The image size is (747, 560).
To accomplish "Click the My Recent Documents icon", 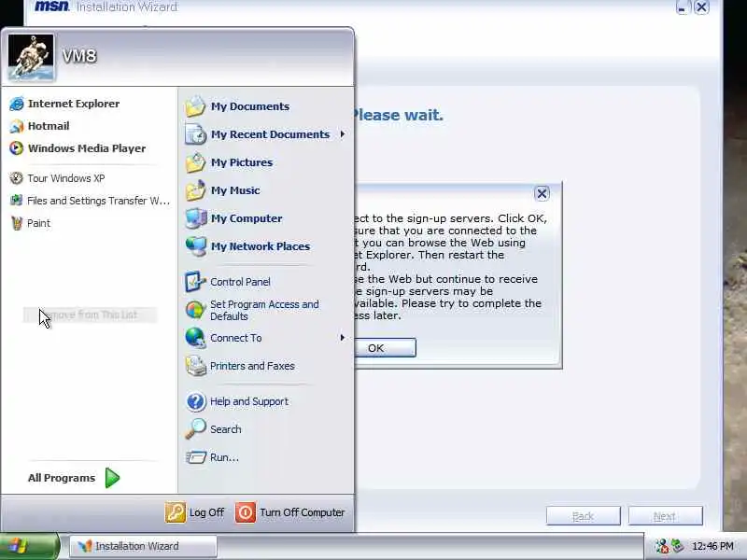I will pos(195,134).
